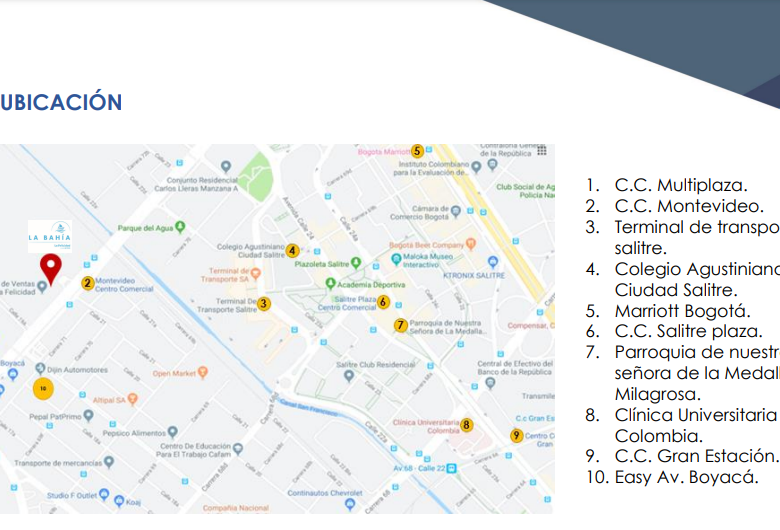Click the Conjunto Residencial Carlos Lleras pin
This screenshot has width=780, height=530.
(x=226, y=166)
